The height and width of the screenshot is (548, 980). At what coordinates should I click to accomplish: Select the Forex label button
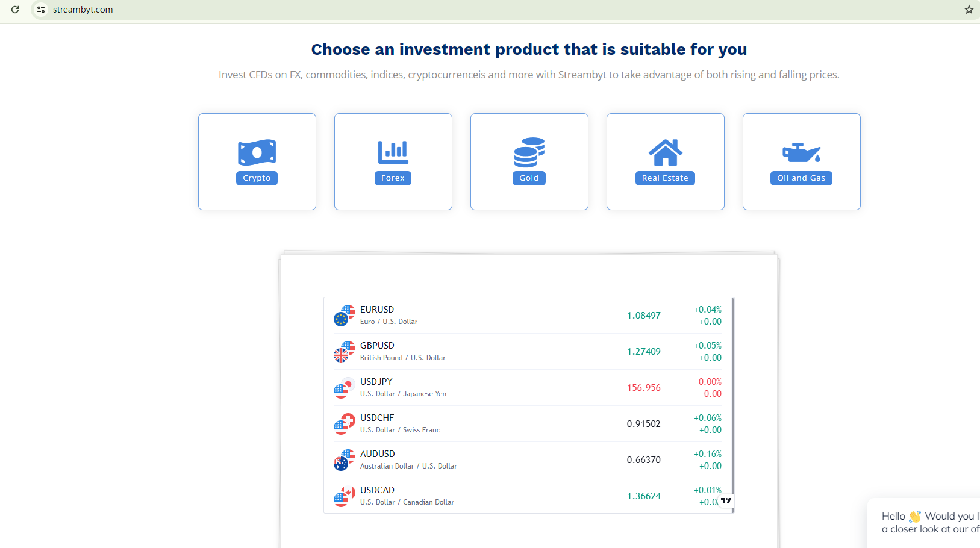(x=393, y=178)
